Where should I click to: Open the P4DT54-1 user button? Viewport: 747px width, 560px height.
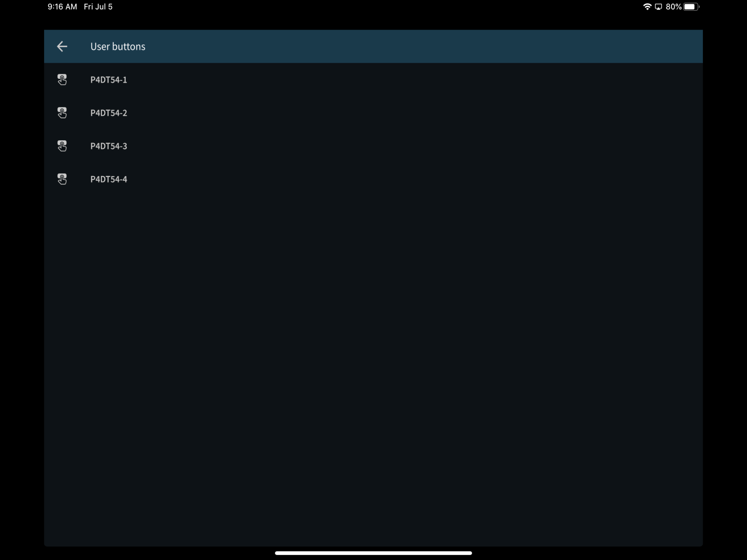click(x=373, y=80)
